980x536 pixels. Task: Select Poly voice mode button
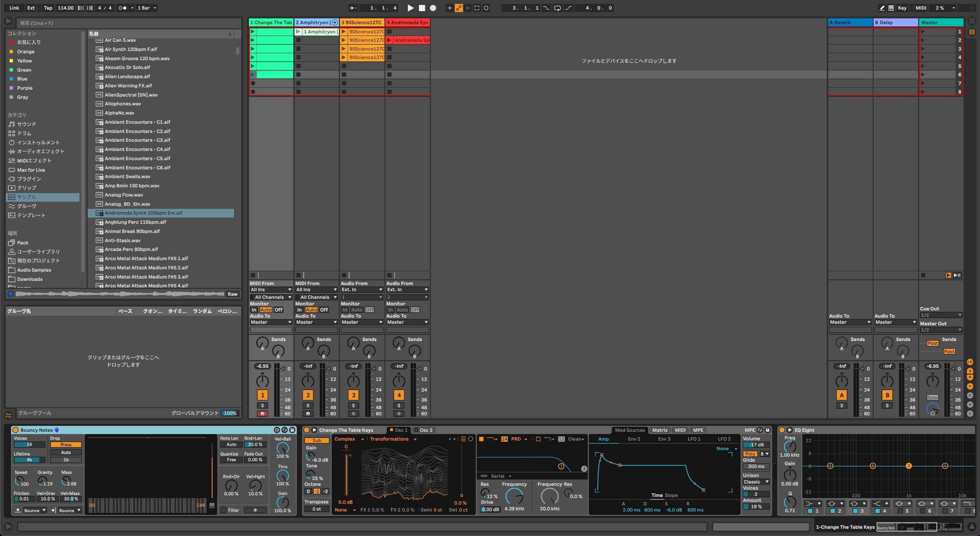tap(750, 454)
